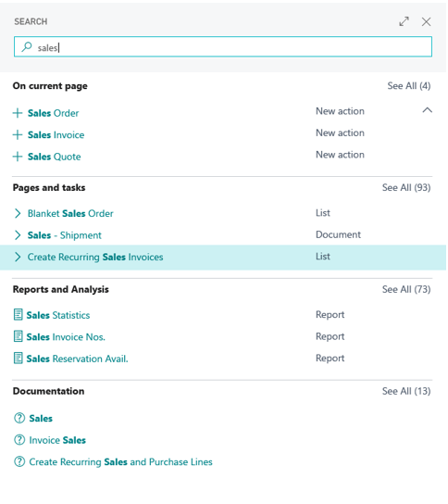
Task: Click the plus icon beside Sales Invoice
Action: [x=18, y=135]
